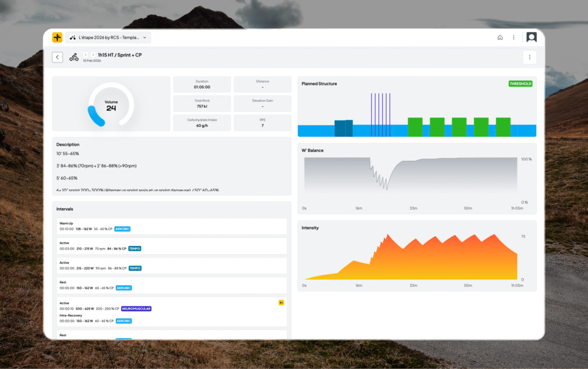Select the Warm Up interval row
The height and width of the screenshot is (369, 588).
click(172, 226)
